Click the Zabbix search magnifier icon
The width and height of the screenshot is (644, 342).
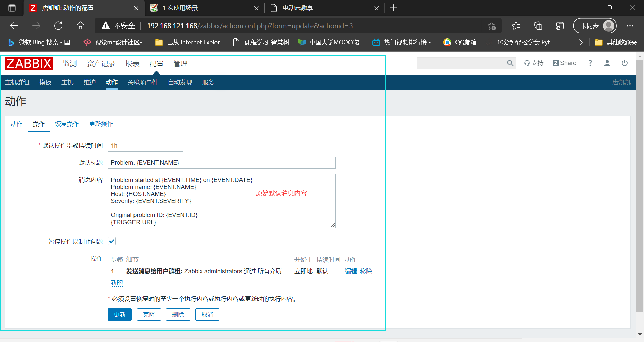(x=510, y=63)
